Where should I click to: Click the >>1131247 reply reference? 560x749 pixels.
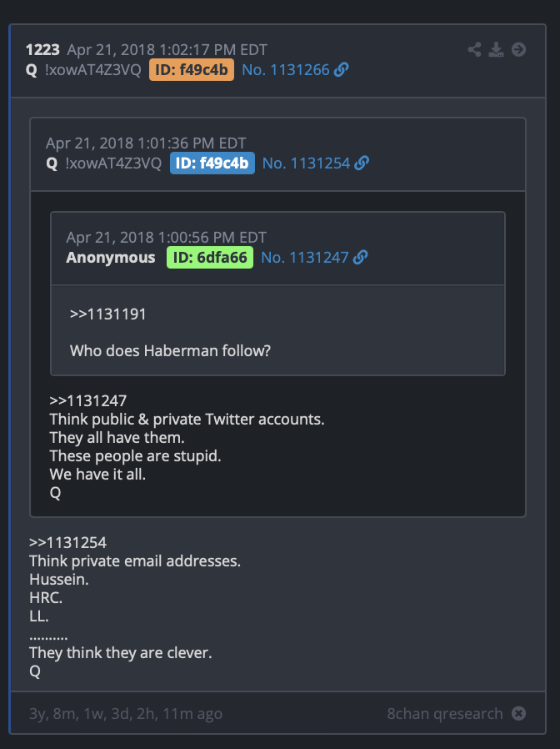(87, 400)
